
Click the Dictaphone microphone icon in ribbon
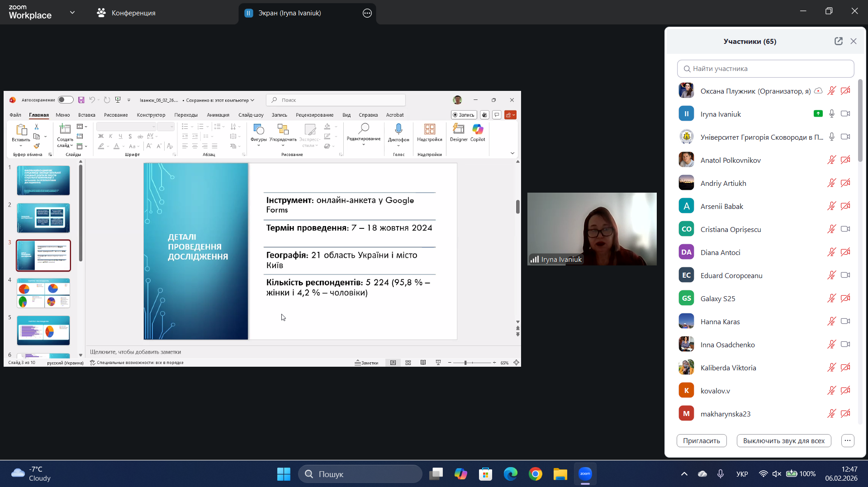click(x=398, y=130)
